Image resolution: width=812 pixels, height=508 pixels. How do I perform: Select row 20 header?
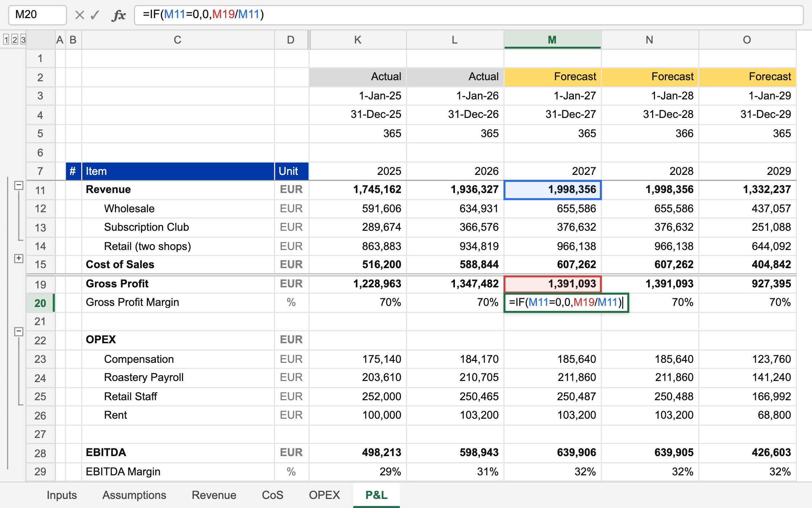(40, 303)
